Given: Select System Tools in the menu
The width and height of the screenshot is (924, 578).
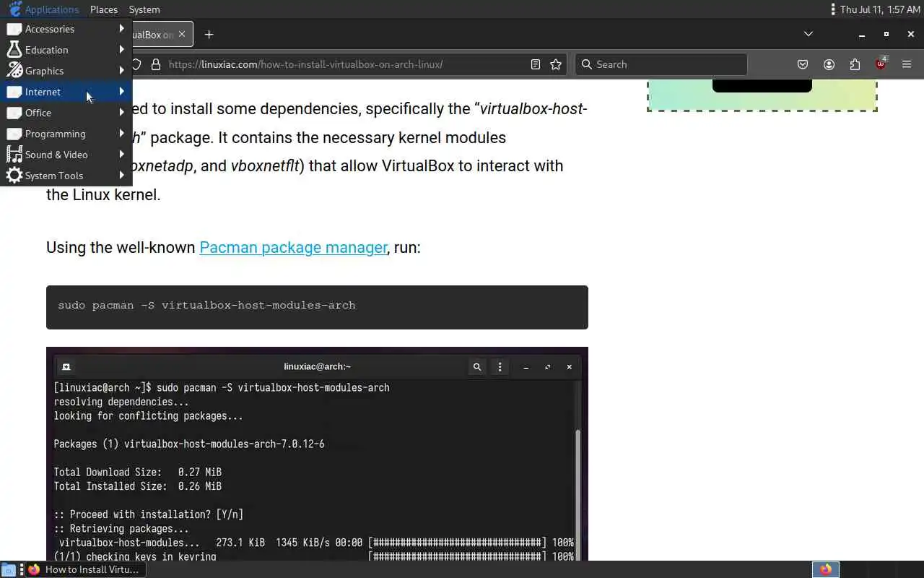Looking at the screenshot, I should [x=66, y=176].
